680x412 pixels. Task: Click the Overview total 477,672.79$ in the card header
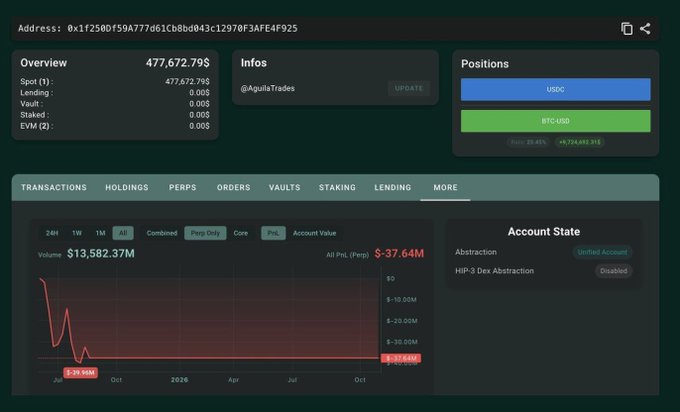(x=177, y=63)
